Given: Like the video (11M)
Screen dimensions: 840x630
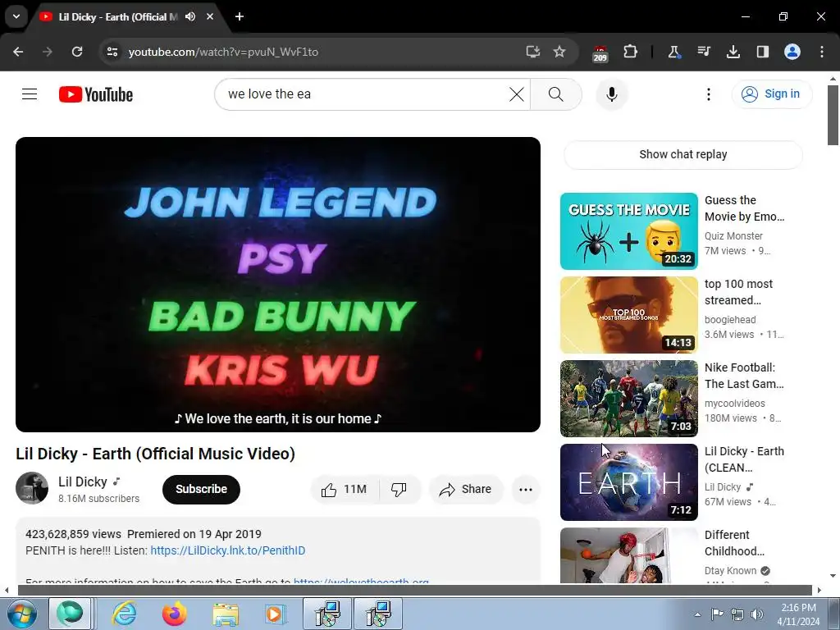Looking at the screenshot, I should tap(344, 489).
